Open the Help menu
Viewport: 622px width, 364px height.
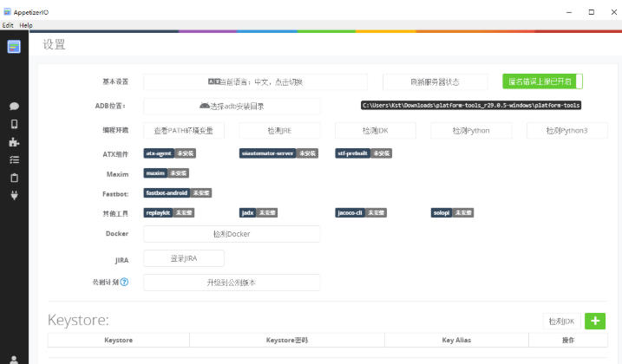point(26,25)
